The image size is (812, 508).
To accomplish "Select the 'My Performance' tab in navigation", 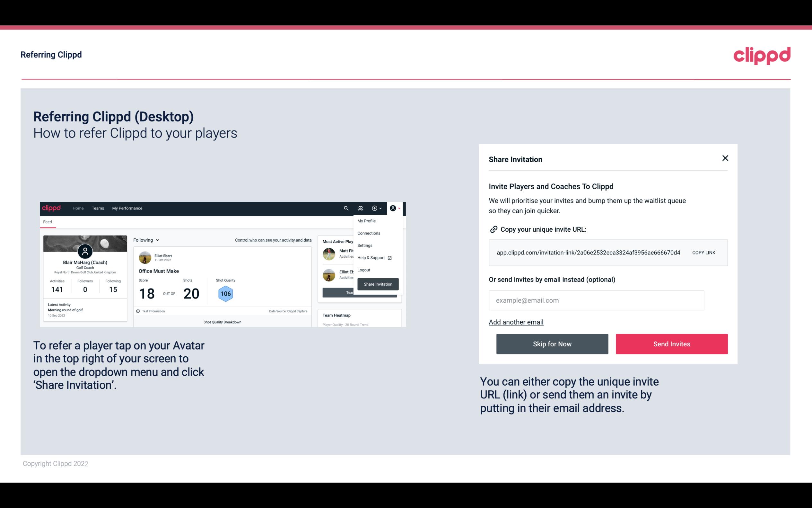I will click(127, 208).
